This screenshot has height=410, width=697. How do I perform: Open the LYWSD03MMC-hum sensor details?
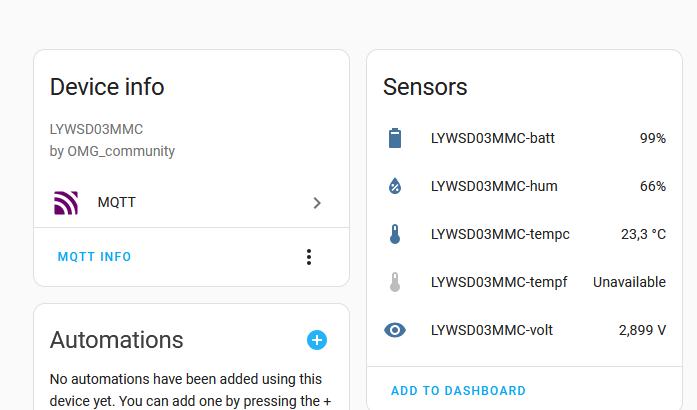point(525,186)
